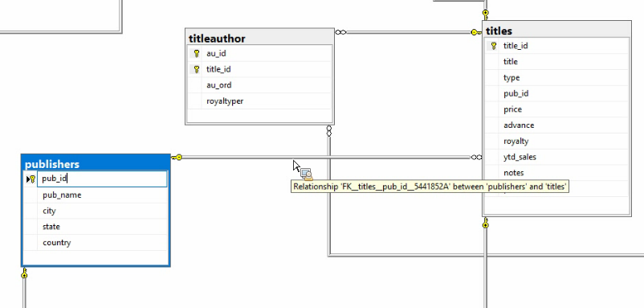Click the pub_id edit field in publishers
Viewport: 644px width, 308px height.
click(102, 179)
